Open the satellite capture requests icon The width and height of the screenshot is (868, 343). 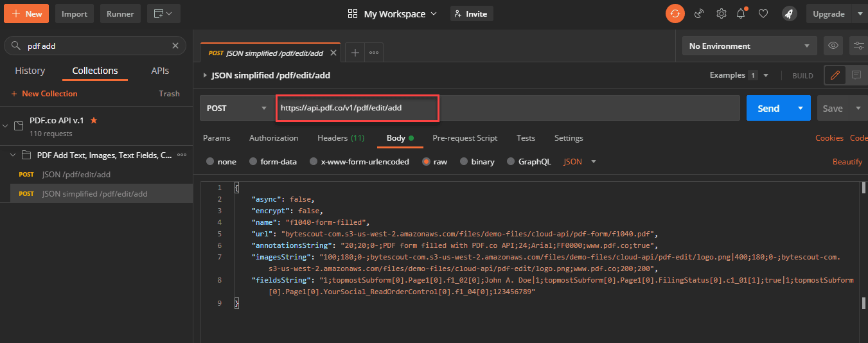point(699,13)
